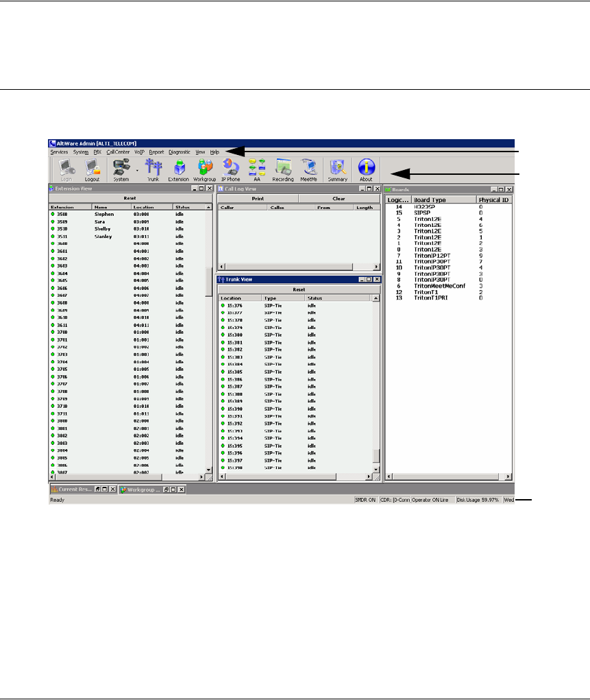Sort Call Log by Length column
The width and height of the screenshot is (590, 700).
pyautogui.click(x=367, y=208)
